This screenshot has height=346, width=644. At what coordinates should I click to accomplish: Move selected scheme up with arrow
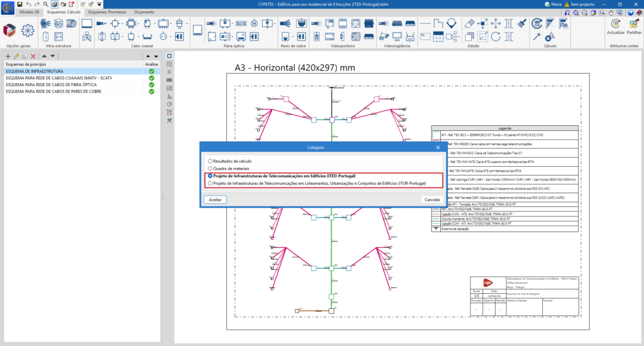pos(43,57)
